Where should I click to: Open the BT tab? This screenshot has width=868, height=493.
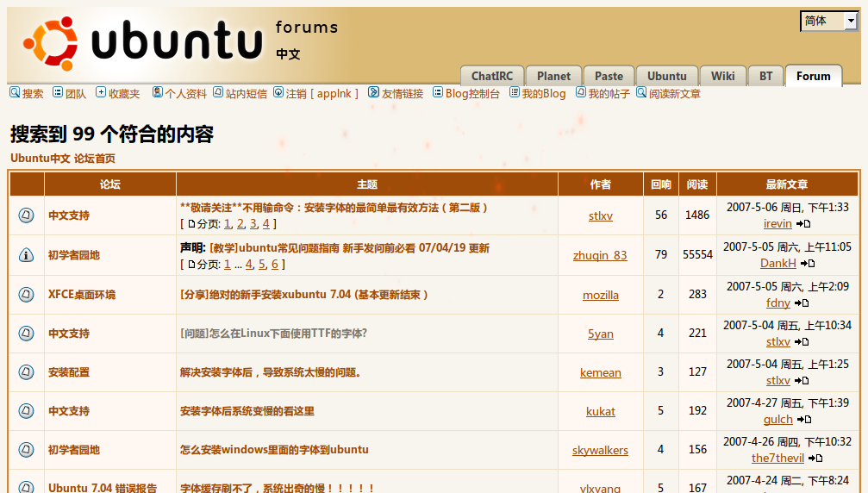[x=765, y=77]
